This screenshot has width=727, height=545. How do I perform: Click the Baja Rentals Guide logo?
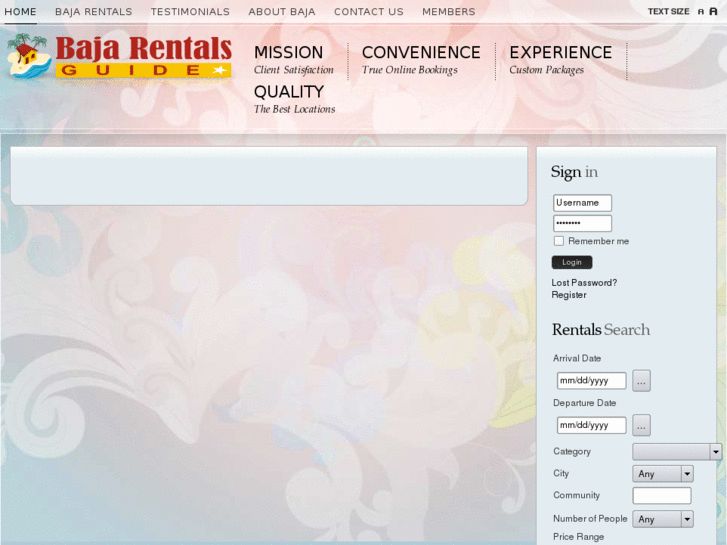120,57
